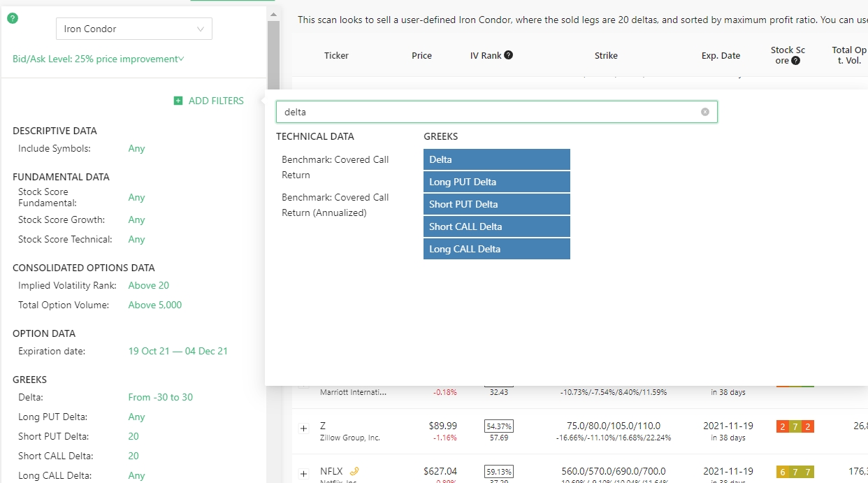The height and width of the screenshot is (483, 868).
Task: Edit the sidebar Long PUT Delta Any value
Action: 136,417
